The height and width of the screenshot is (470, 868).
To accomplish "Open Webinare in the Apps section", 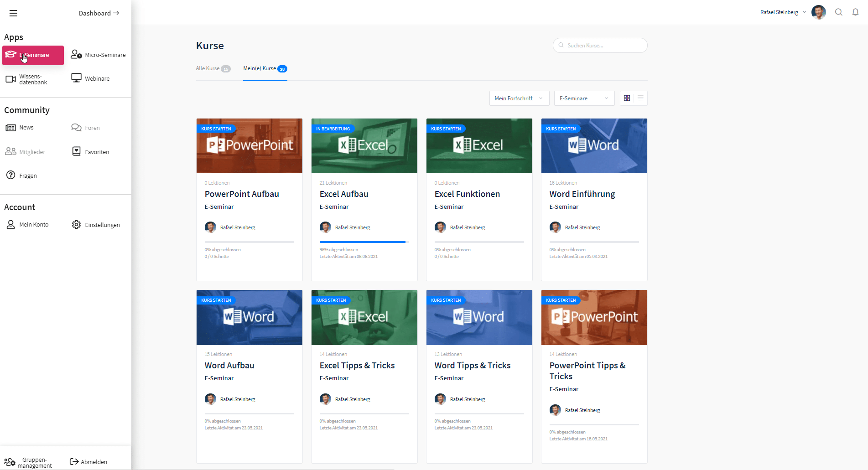I will point(90,78).
